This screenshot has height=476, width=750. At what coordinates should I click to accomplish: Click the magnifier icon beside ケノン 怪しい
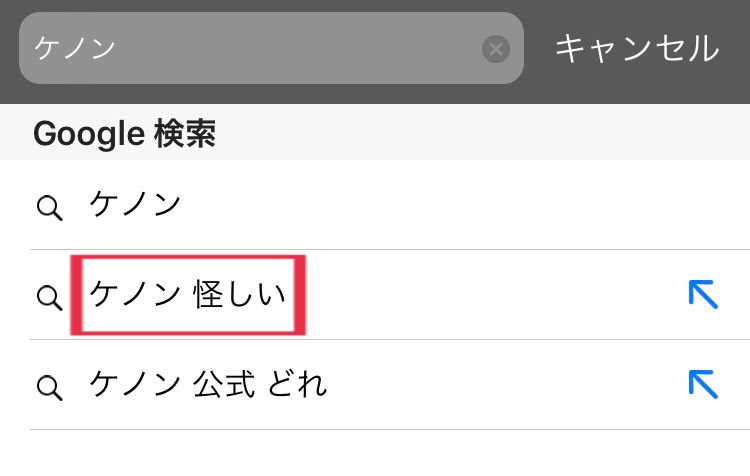(49, 298)
